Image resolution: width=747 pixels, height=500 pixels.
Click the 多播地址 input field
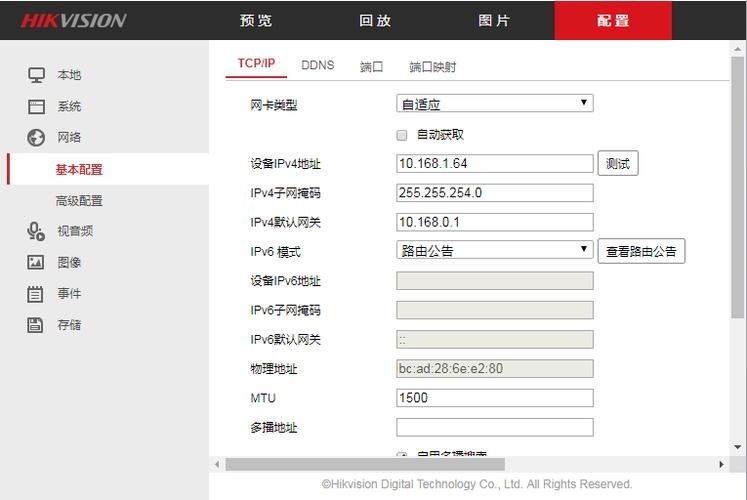[x=495, y=428]
